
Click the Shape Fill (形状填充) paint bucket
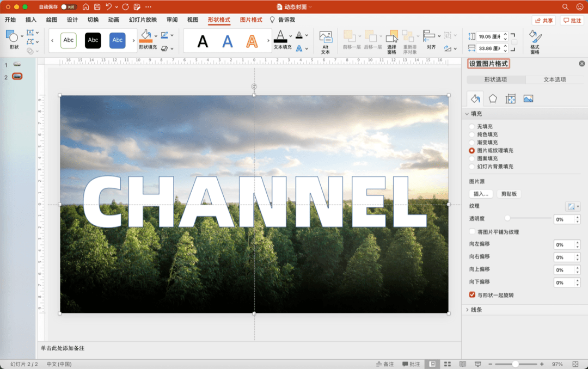coord(145,36)
